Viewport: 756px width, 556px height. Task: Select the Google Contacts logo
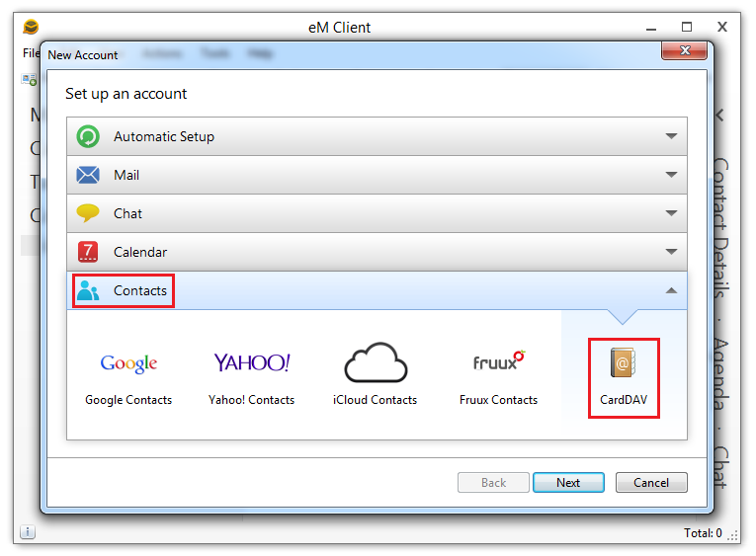pos(128,363)
